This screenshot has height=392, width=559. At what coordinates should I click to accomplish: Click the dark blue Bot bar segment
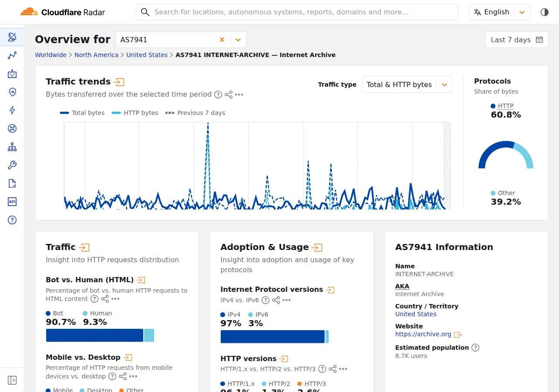point(94,335)
